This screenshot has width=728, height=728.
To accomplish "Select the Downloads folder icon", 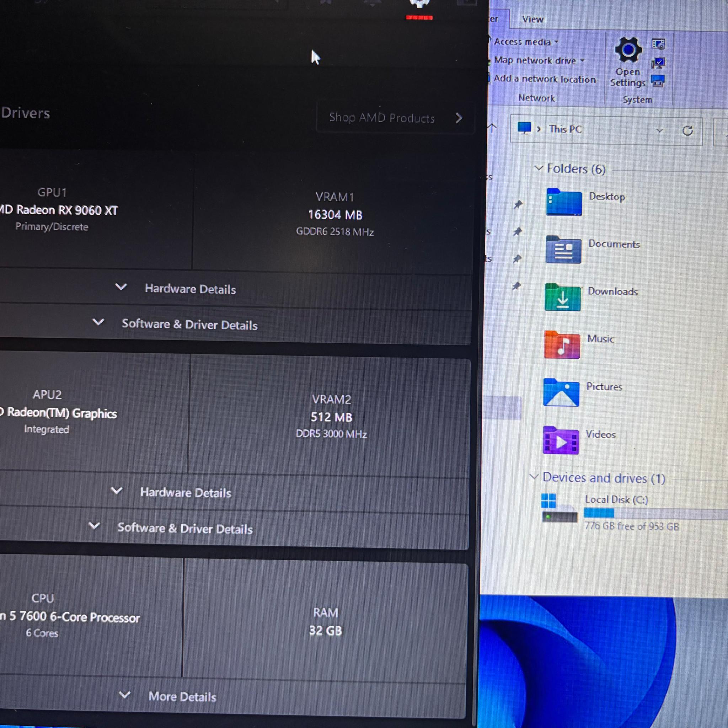I will point(563,297).
